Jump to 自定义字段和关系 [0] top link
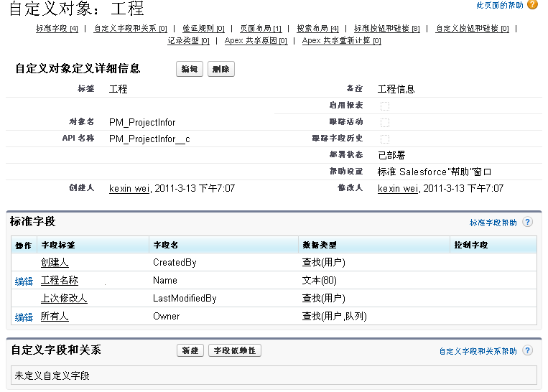 [x=131, y=28]
